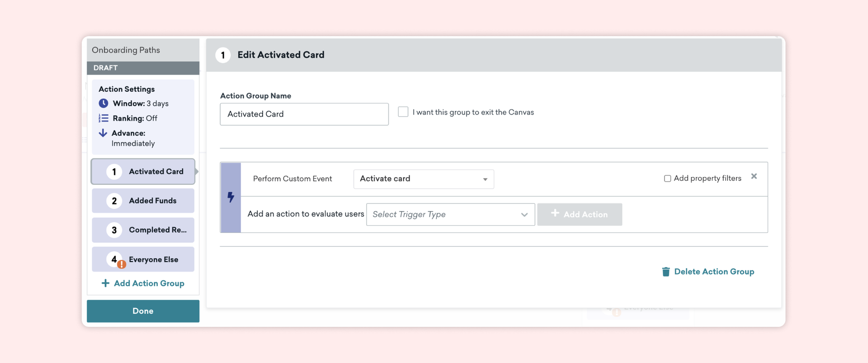This screenshot has height=363, width=868.
Task: Click the orange warning badge on Everyone Else
Action: point(122,264)
